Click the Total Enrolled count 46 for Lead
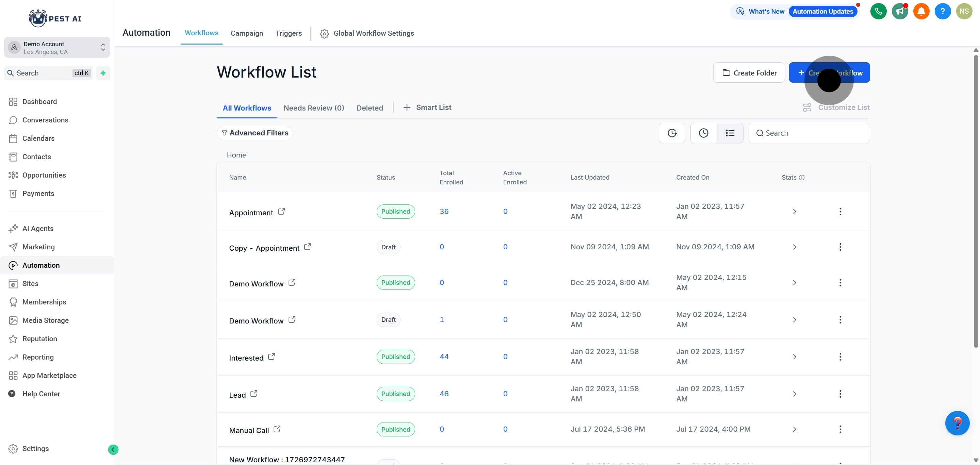 (x=444, y=394)
